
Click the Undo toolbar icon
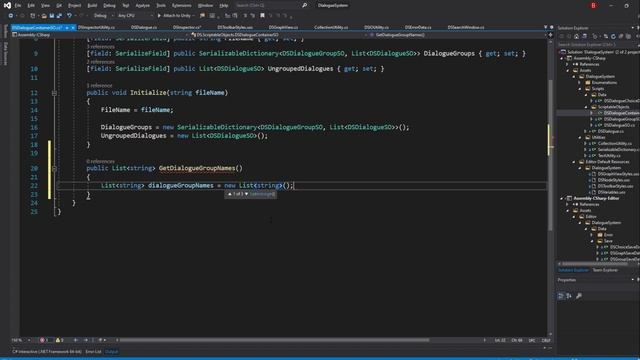click(69, 16)
